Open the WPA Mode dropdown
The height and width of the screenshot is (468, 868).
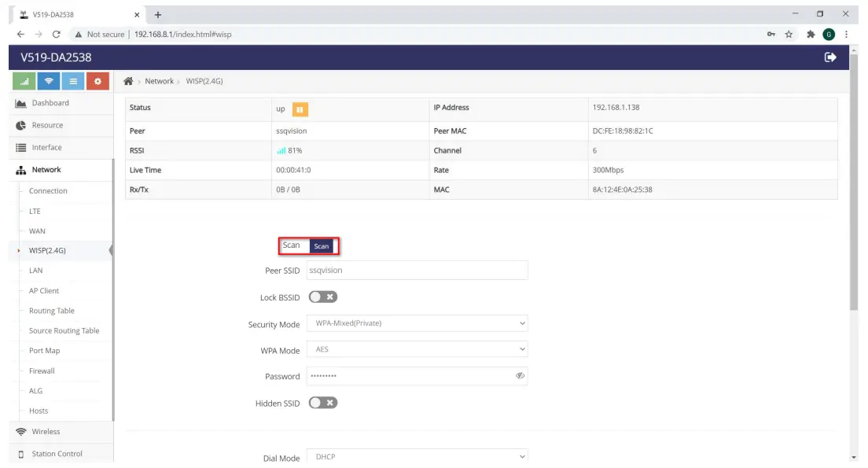click(417, 349)
